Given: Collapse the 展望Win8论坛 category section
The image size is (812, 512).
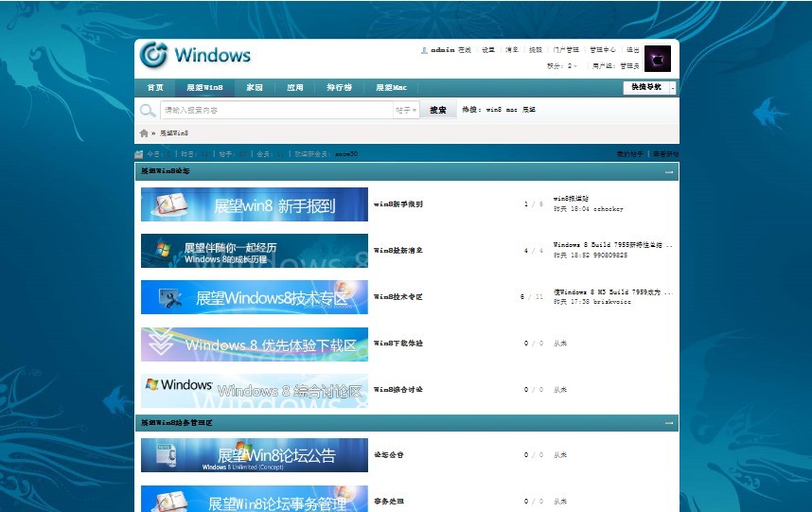Looking at the screenshot, I should point(669,171).
